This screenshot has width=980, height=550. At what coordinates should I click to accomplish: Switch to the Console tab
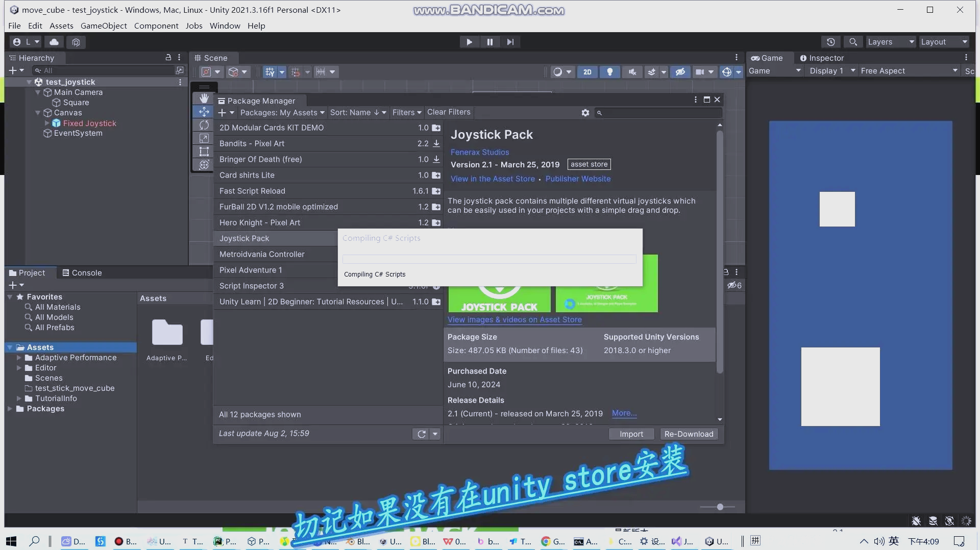click(82, 273)
